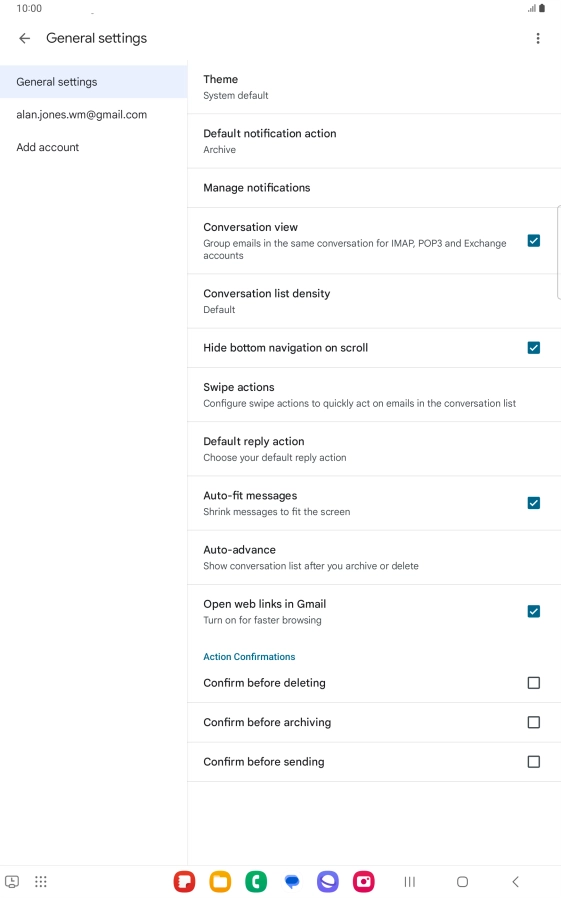Change Default notification action setting
The image size is (561, 898).
tap(374, 141)
